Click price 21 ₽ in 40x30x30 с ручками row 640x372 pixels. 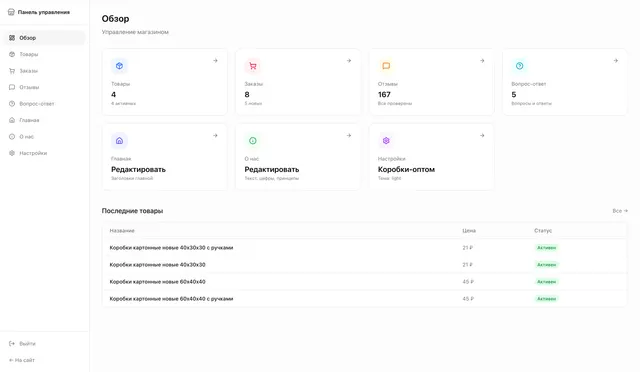467,247
